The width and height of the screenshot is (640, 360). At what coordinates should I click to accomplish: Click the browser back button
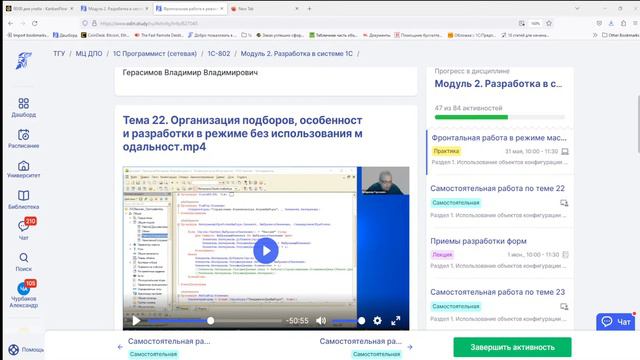pos(11,23)
